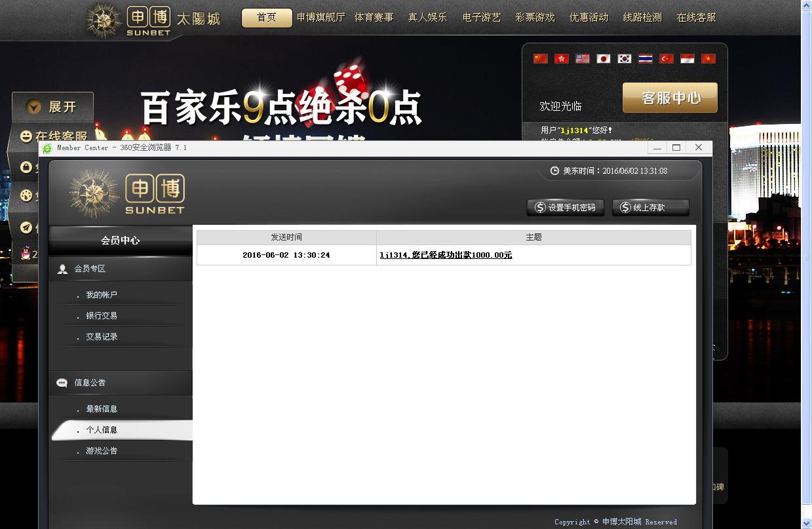Click the 2016-06-02 13:30:24 timestamp cell

point(286,255)
